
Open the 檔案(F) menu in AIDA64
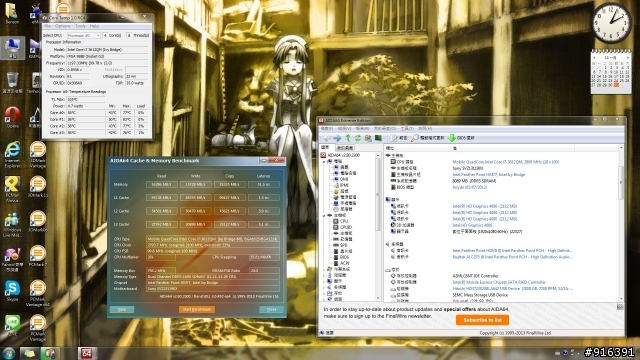point(327,129)
